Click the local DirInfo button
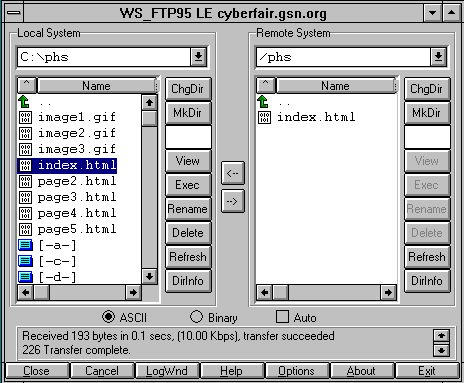This screenshot has width=464, height=383. (x=188, y=281)
